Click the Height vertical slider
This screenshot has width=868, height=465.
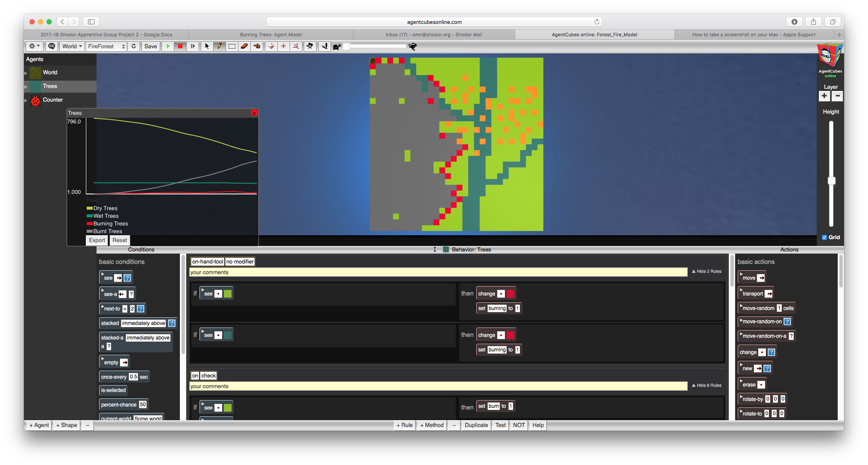831,173
